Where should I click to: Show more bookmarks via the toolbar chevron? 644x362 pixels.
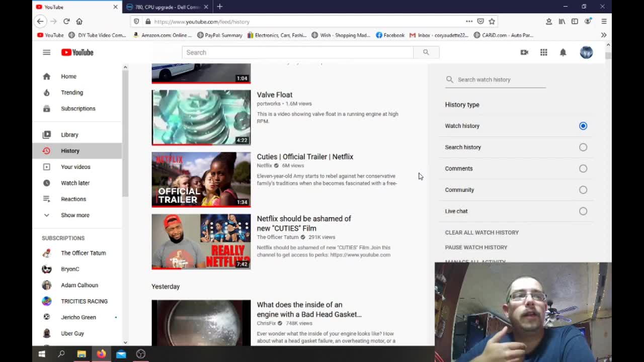[604, 35]
